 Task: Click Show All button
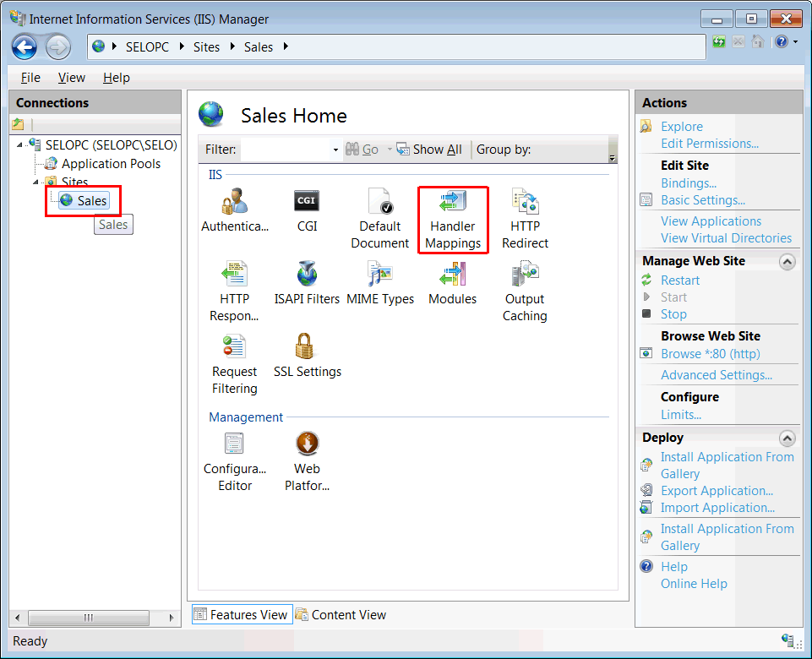click(x=429, y=150)
